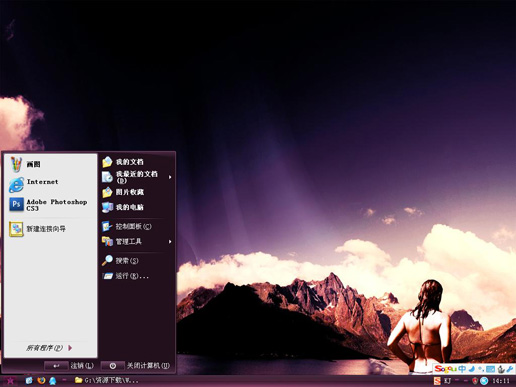Click the KJ indicator in the tray
516x387 pixels.
click(x=448, y=381)
